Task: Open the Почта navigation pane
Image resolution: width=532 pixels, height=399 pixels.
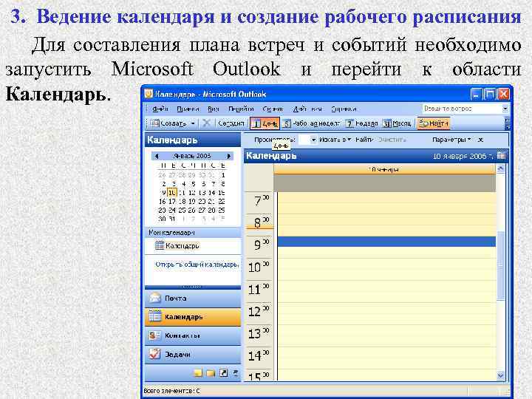Action: tap(193, 299)
